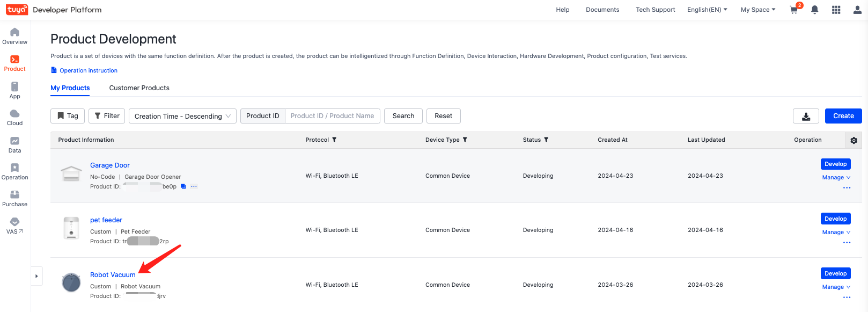Click the notification bell icon
The width and height of the screenshot is (868, 312).
click(814, 10)
